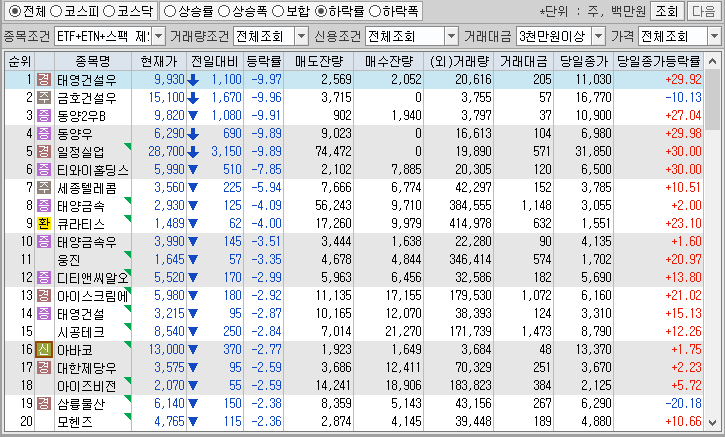Select the 코스피 radio button
This screenshot has height=437, width=725.
55,11
